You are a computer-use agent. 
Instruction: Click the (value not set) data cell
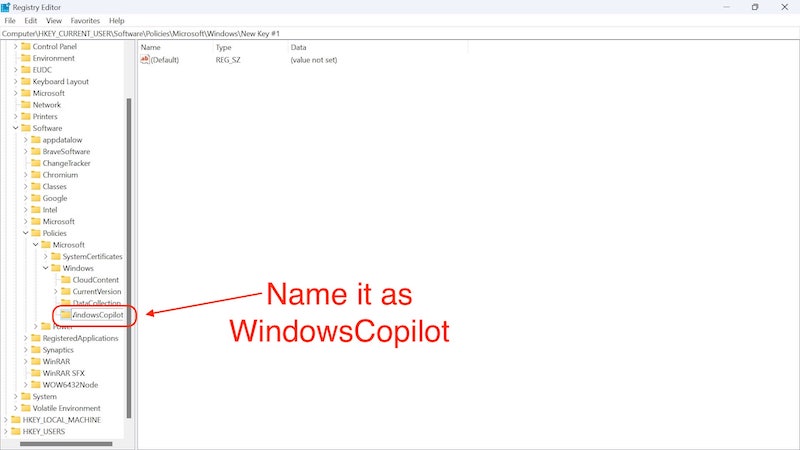point(314,60)
